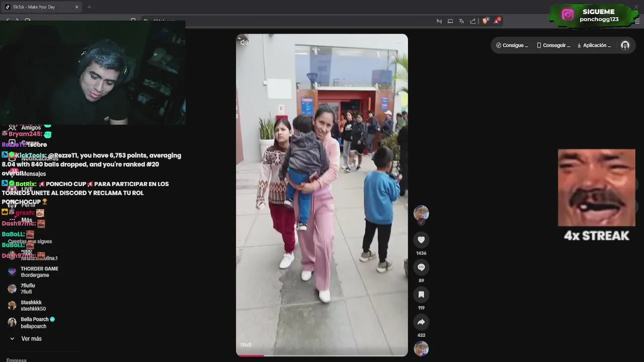Click the leftmost address bar toolbar icon
Screen dimensions: 644x362
[x=439, y=21]
